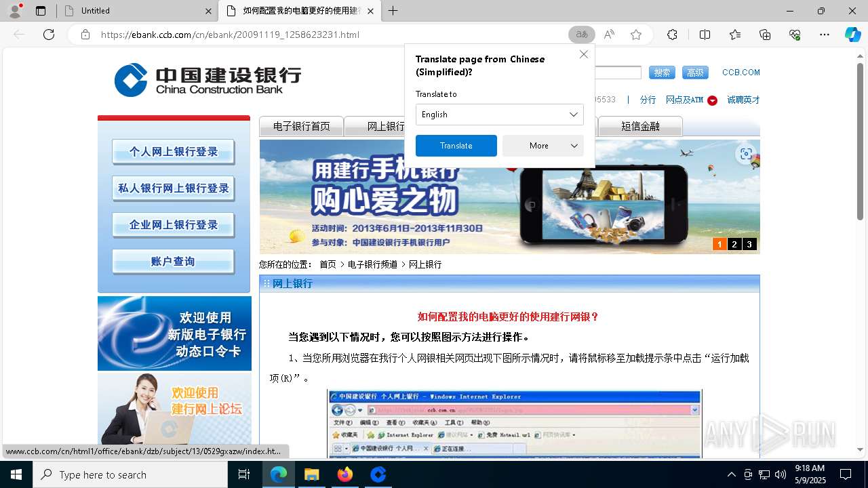Screen dimensions: 868x488
Task: Click the visual search icon on banner
Action: 746,154
